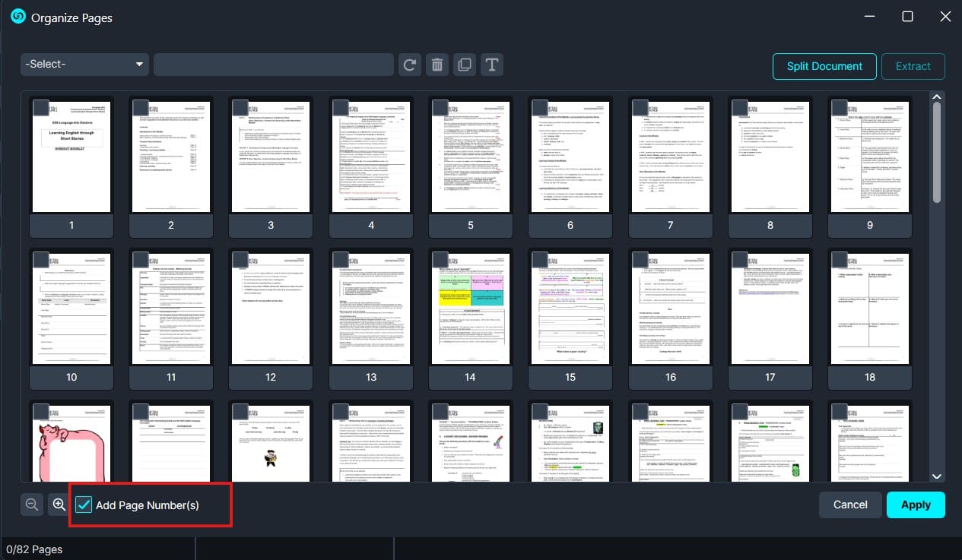The height and width of the screenshot is (560, 962).
Task: Click the duplicate pages icon
Action: (x=464, y=65)
